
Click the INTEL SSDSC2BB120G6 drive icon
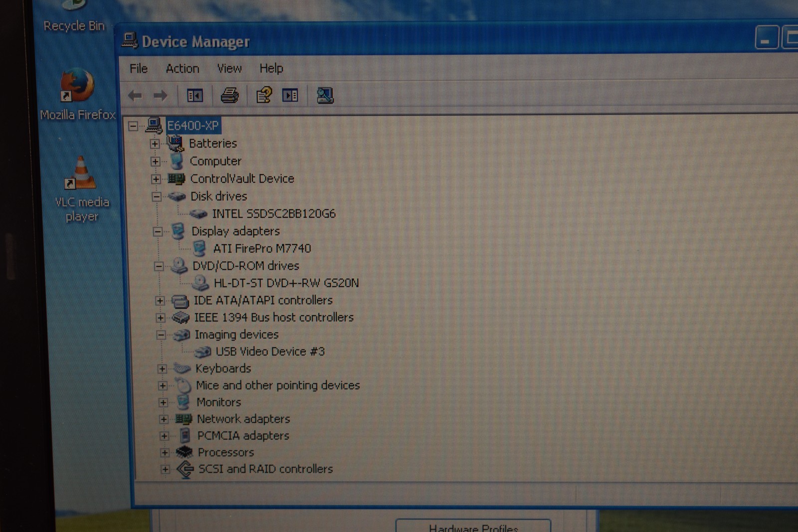click(199, 214)
